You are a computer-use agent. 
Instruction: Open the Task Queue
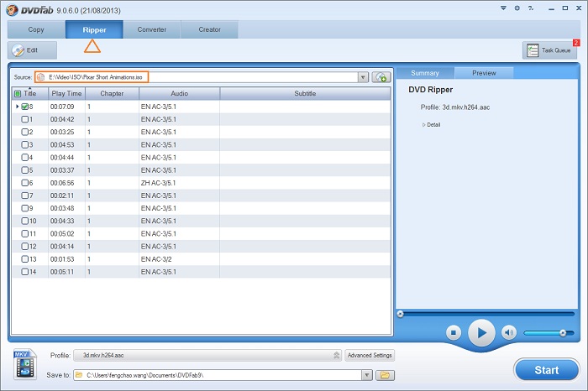[549, 50]
